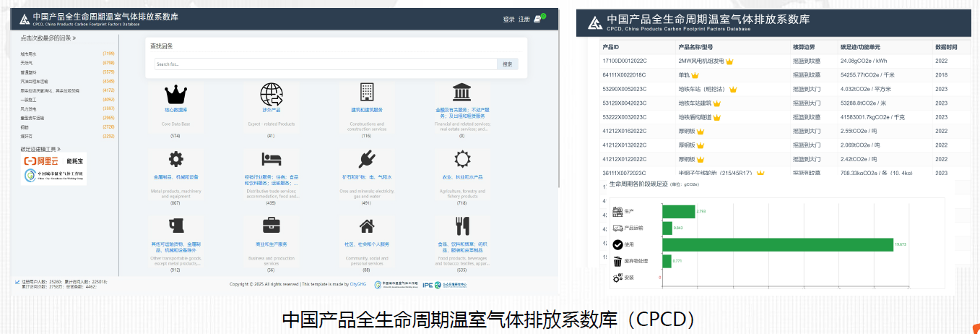Click the 核算边界 column header
The height and width of the screenshot is (334, 980).
pos(804,47)
